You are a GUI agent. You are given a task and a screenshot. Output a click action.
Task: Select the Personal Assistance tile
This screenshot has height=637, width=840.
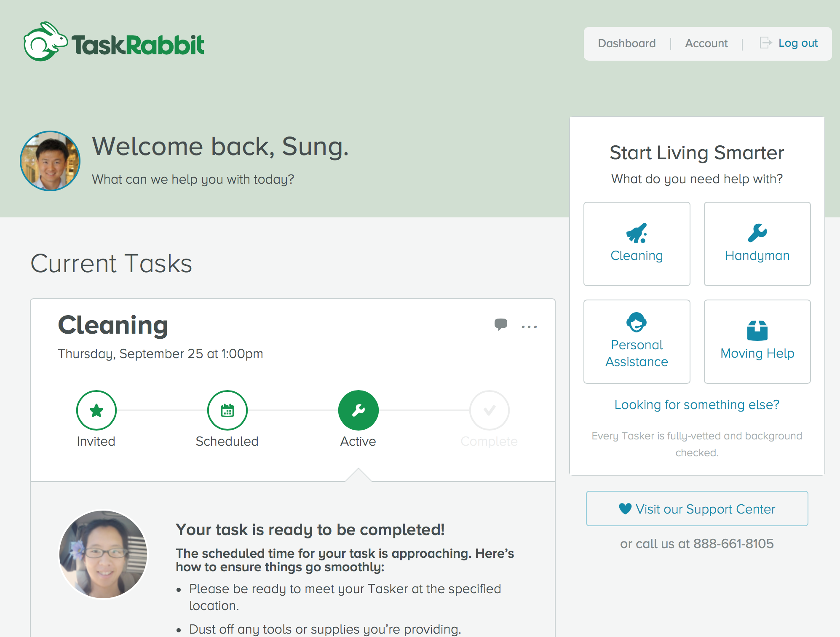(x=637, y=342)
